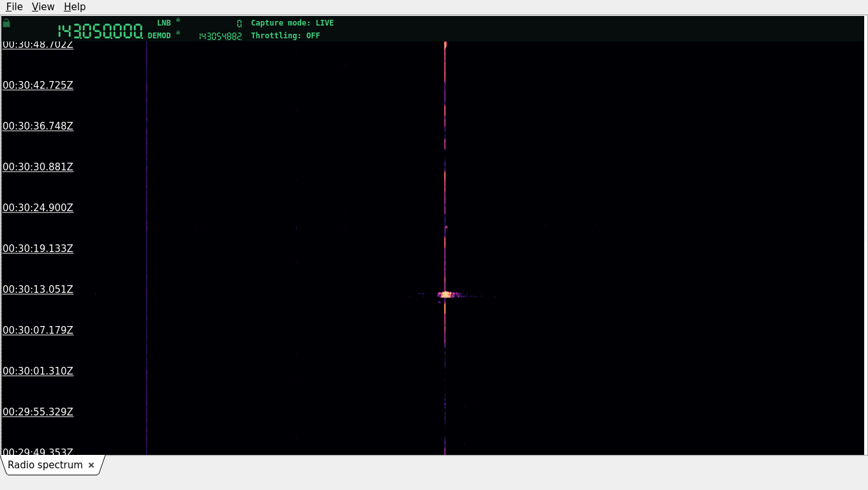
Task: Click timestamp 00:30:36.748Z
Action: pyautogui.click(x=38, y=126)
